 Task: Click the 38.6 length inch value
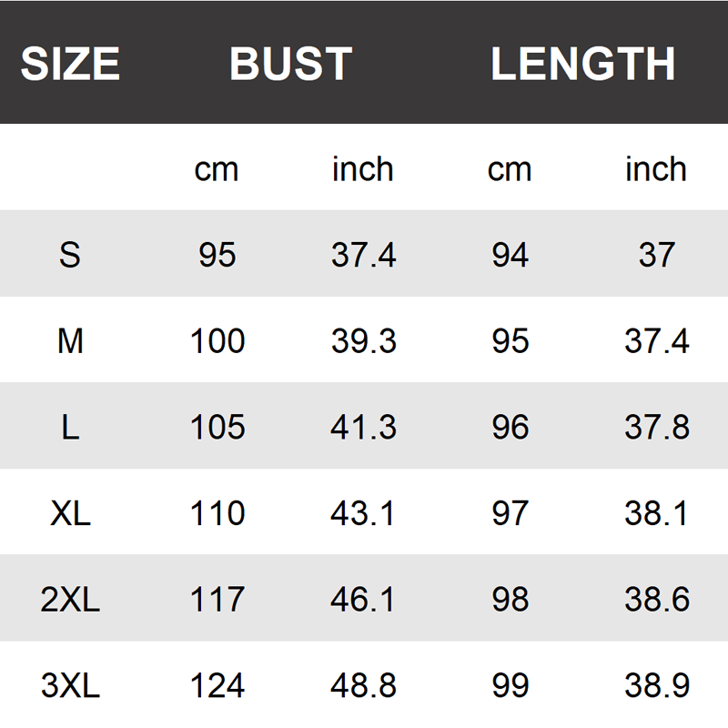pos(656,600)
